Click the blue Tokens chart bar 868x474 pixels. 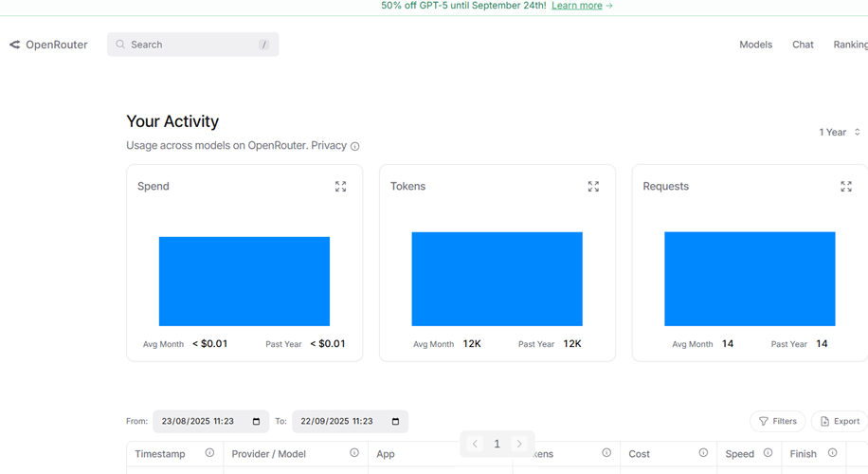tap(497, 279)
